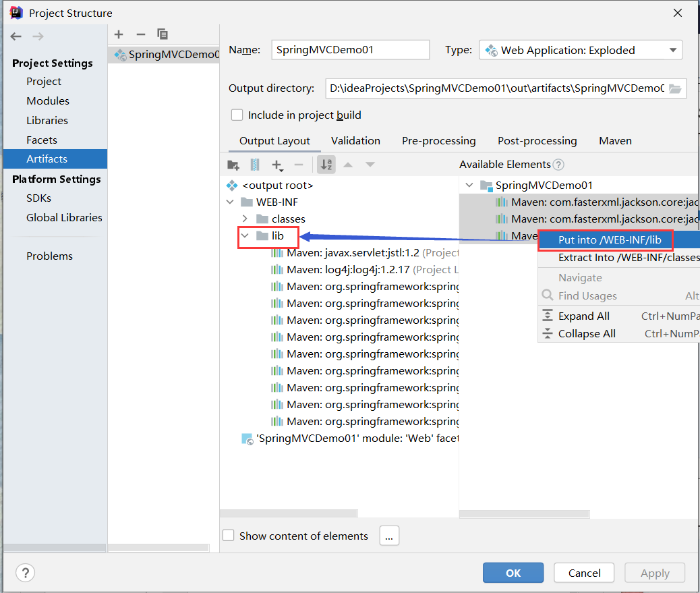700x593 pixels.
Task: Open Add Copy of dropdown plus icon
Action: pos(277,165)
